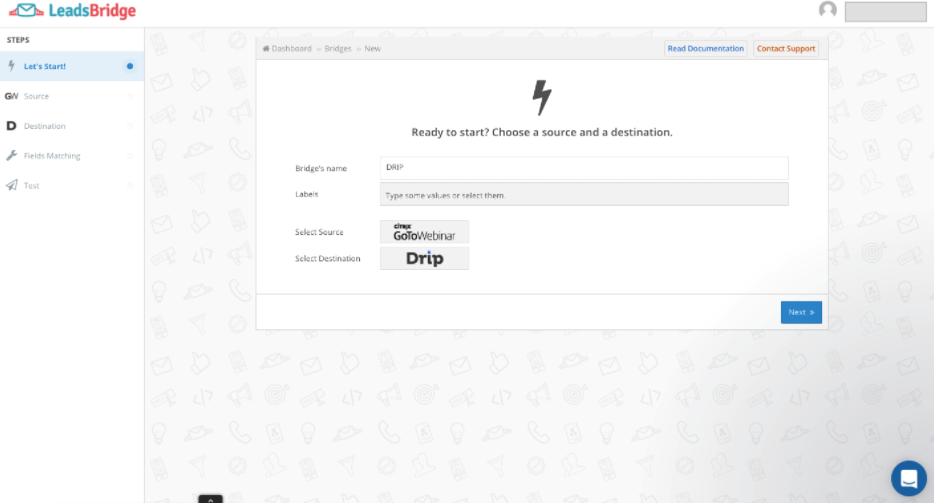This screenshot has width=934, height=503.
Task: Click the blue status dot beside Let's Start!
Action: [x=130, y=66]
